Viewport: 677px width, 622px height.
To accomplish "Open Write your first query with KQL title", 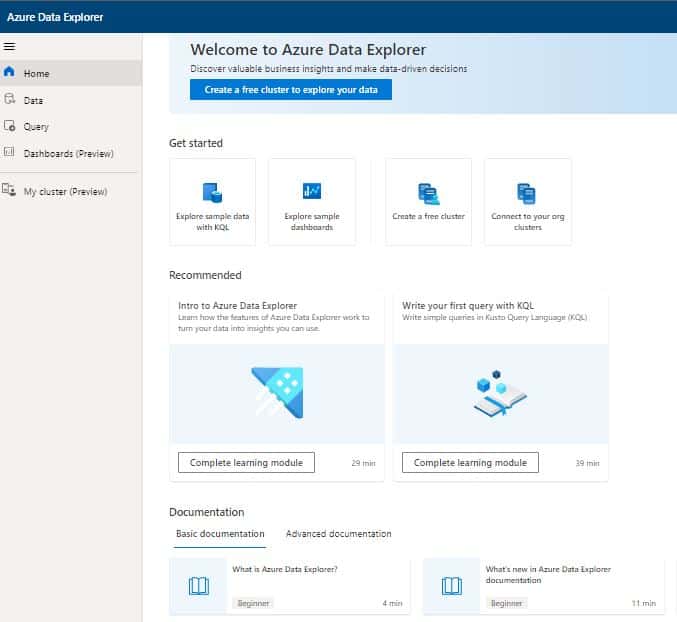I will (x=468, y=306).
